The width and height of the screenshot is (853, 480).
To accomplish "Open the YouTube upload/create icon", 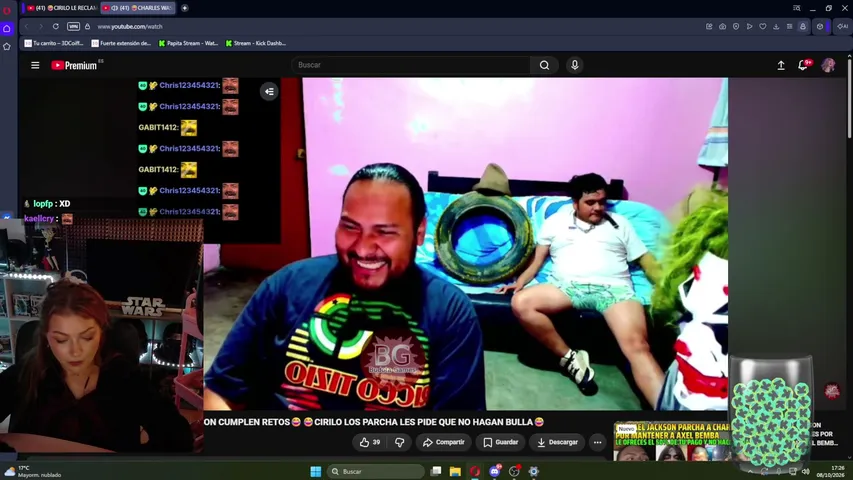I will (x=781, y=65).
